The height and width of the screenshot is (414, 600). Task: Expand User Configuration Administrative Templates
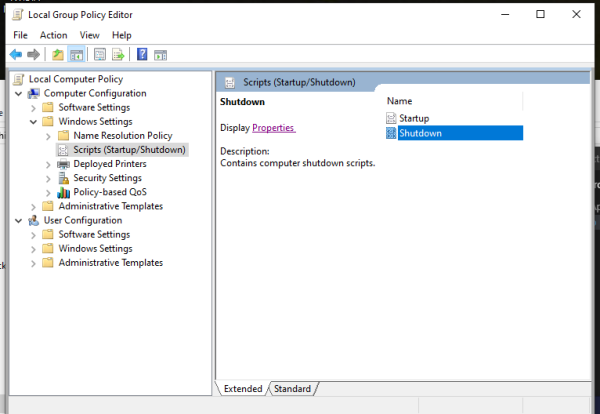(34, 263)
